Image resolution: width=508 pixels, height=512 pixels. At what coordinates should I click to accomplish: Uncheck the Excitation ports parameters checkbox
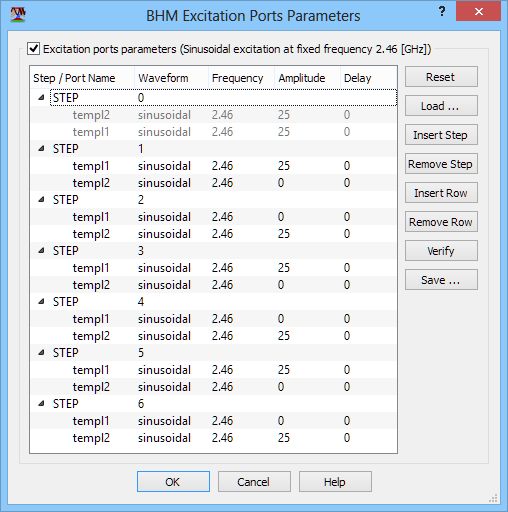click(34, 49)
